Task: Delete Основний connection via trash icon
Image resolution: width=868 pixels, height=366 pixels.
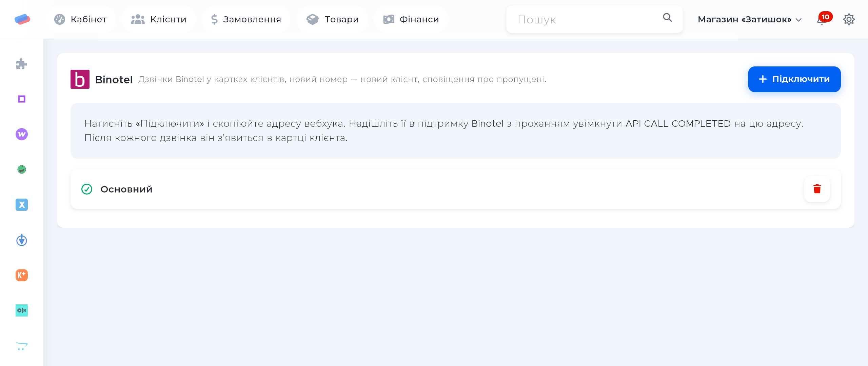Action: click(x=817, y=189)
